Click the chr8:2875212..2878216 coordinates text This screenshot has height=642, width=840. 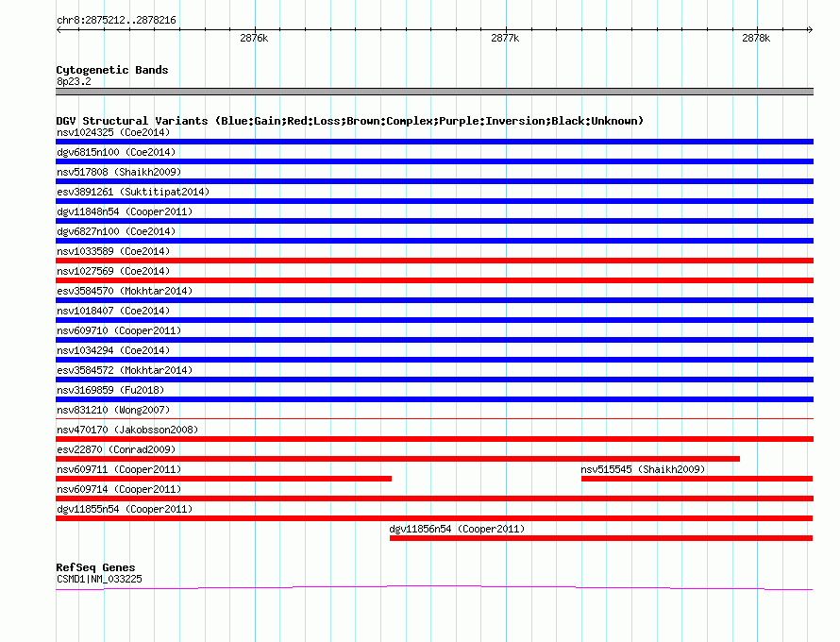[x=116, y=20]
